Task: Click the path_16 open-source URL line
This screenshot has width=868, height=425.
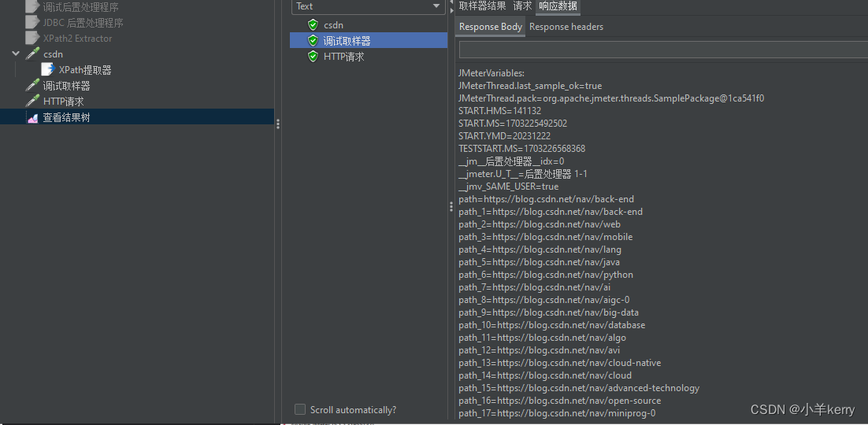Action: tap(560, 401)
